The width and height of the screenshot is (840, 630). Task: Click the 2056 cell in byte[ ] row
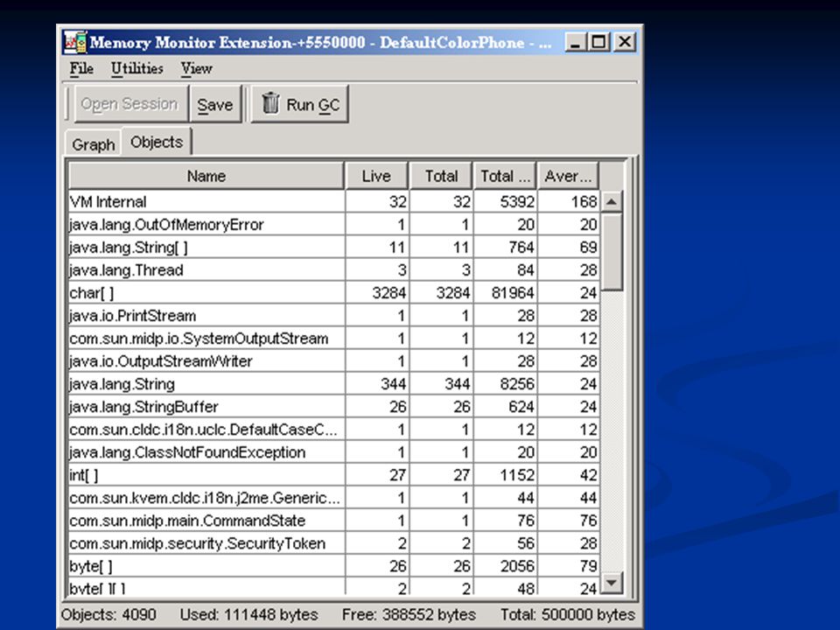(505, 566)
